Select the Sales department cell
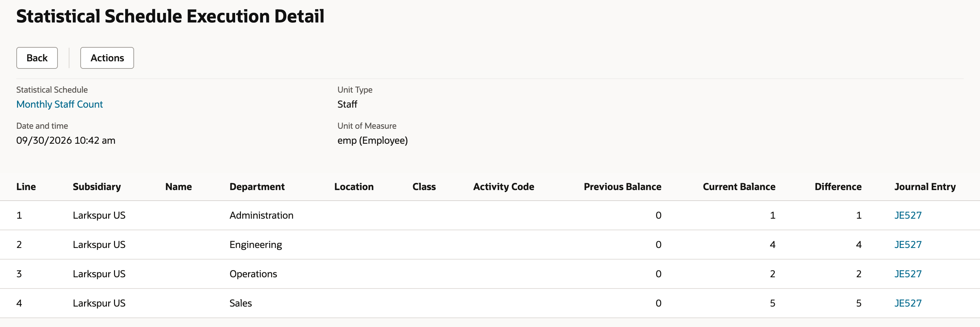Screen dimensions: 980x327 coord(241,303)
